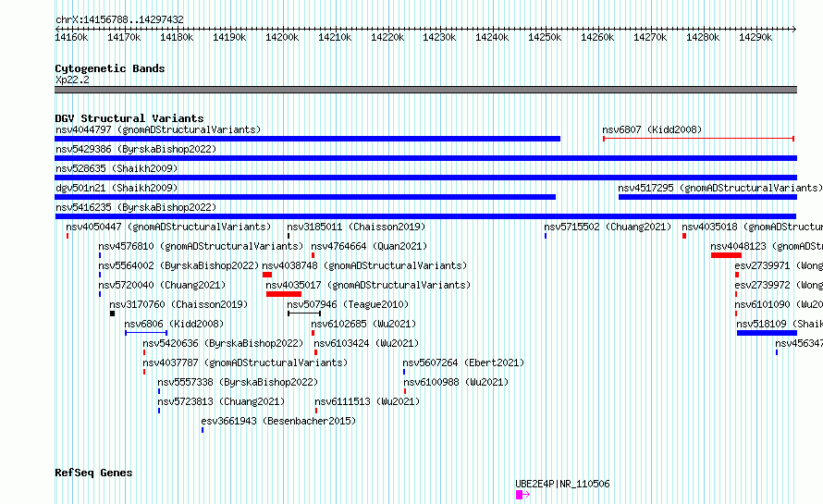Open nsv5564002 (ByrskaBishop2022) variant
Viewport: 823px width, 504px height.
pos(179,265)
